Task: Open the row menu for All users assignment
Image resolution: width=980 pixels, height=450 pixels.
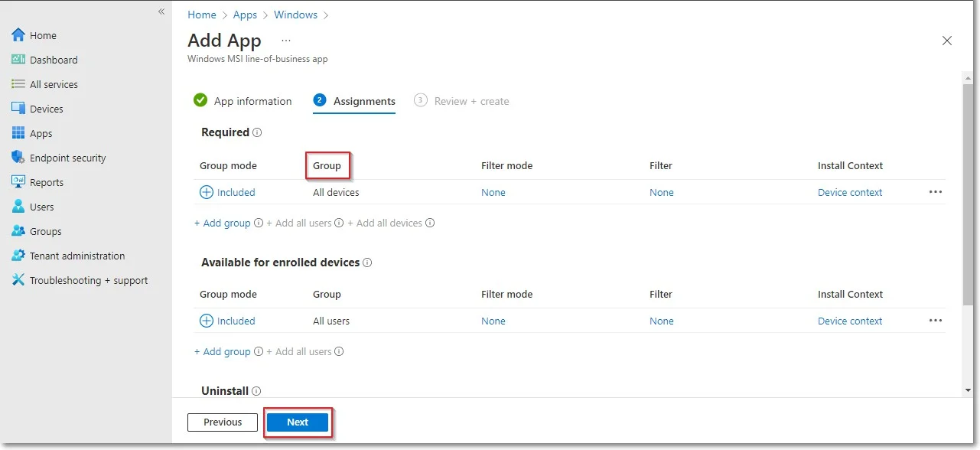Action: (x=936, y=321)
